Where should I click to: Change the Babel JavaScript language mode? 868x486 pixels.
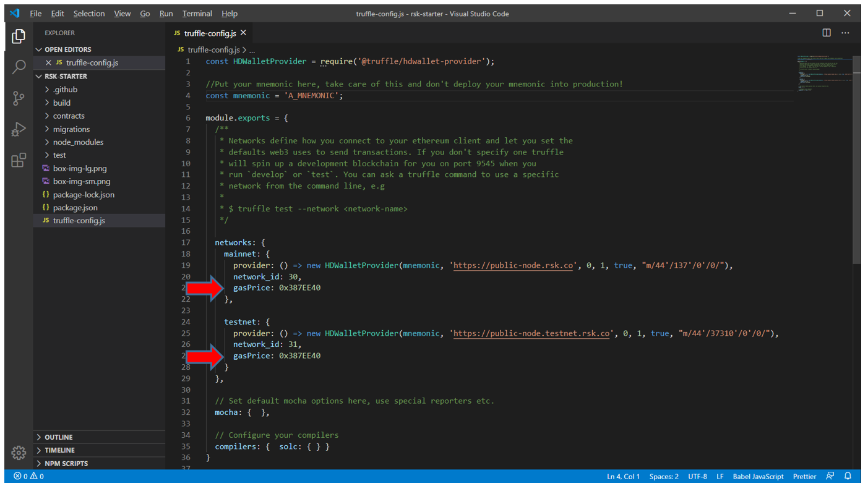[758, 476]
